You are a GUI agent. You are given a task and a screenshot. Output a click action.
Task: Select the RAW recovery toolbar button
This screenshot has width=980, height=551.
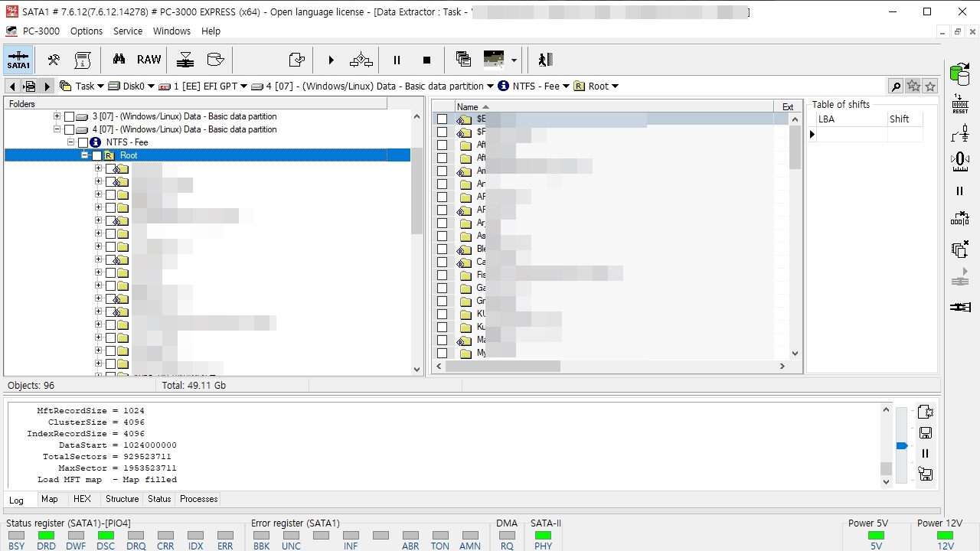(149, 60)
